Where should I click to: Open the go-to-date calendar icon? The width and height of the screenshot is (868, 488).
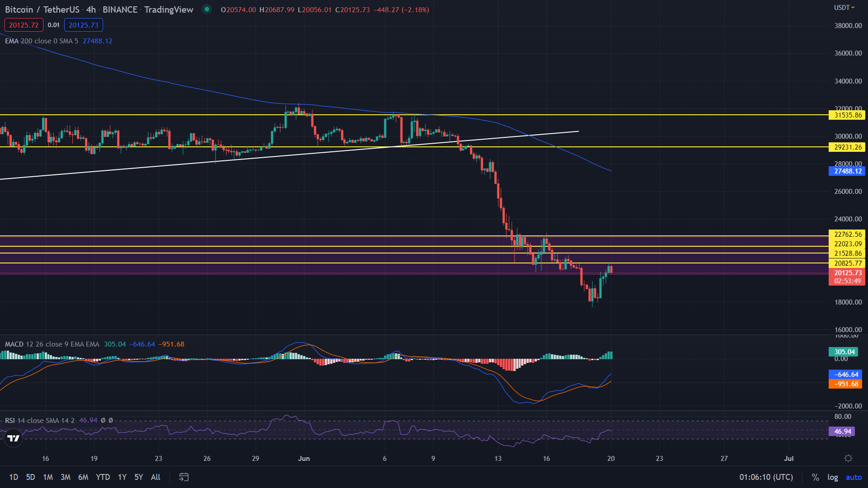(x=184, y=477)
